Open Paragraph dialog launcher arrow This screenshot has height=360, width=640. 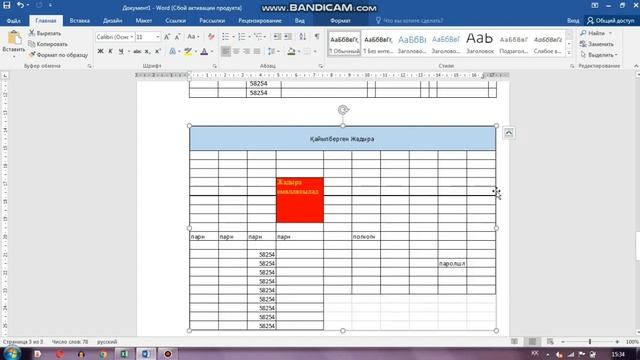[x=320, y=66]
